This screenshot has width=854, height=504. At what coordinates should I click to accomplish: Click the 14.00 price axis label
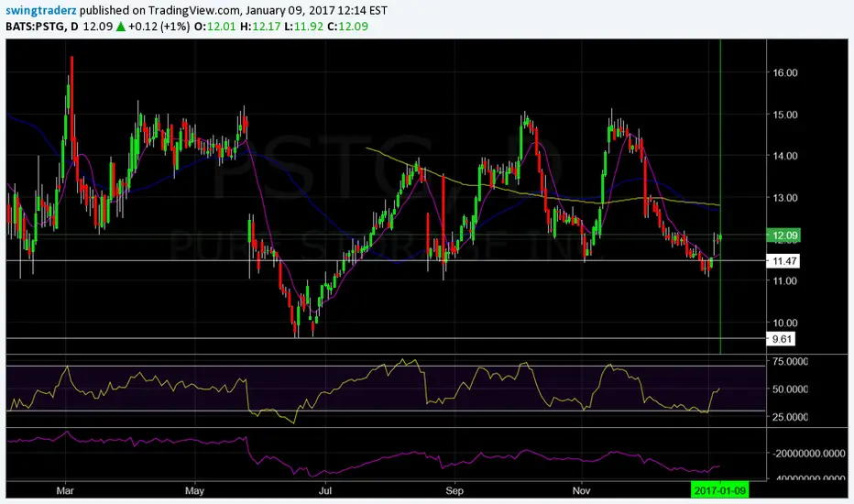point(784,156)
